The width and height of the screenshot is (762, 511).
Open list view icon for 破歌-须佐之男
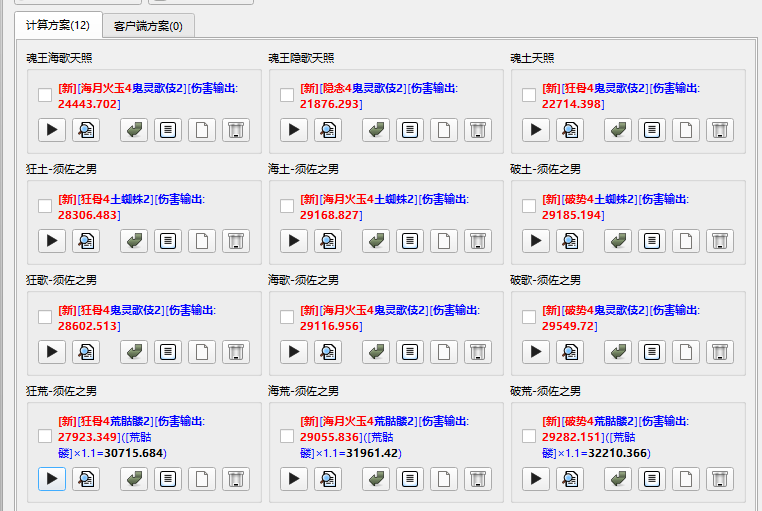click(x=652, y=352)
